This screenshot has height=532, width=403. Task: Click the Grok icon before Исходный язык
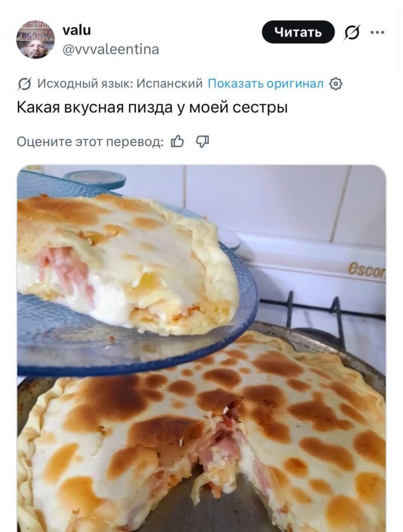click(x=24, y=84)
